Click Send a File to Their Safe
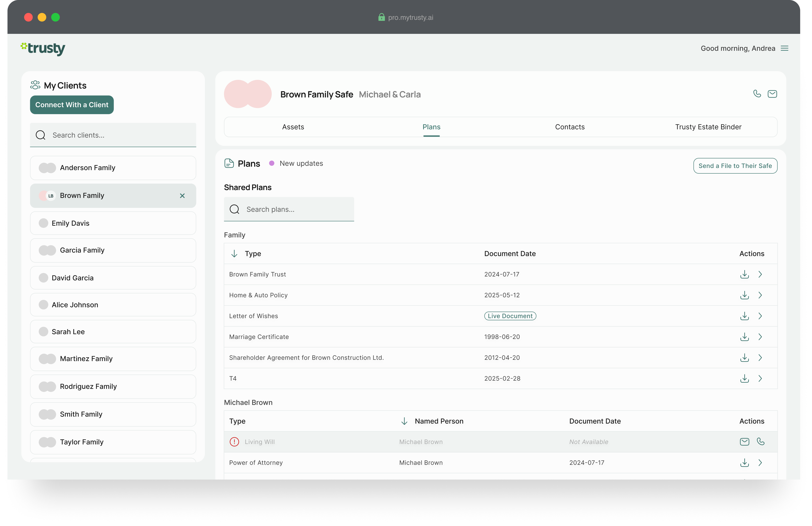Viewport: 812px width, 526px height. [x=735, y=166]
